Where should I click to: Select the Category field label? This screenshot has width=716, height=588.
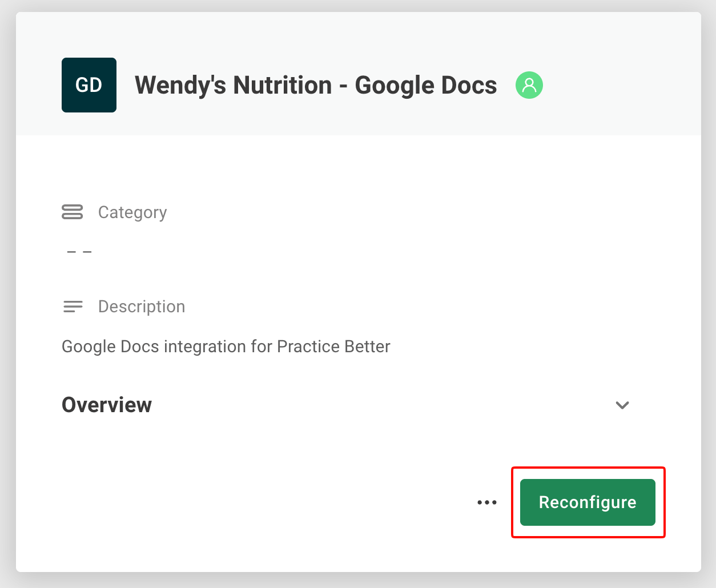132,212
